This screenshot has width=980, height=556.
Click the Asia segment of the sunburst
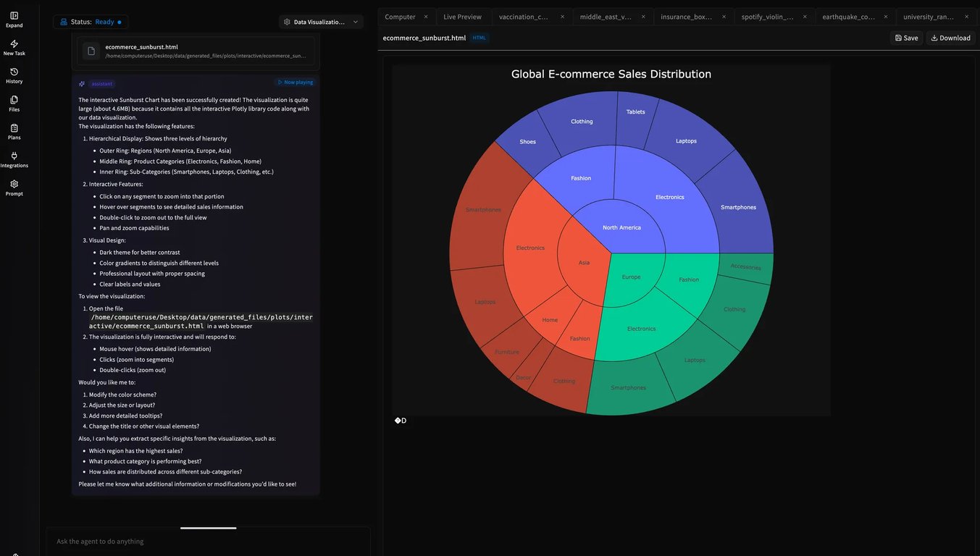584,263
